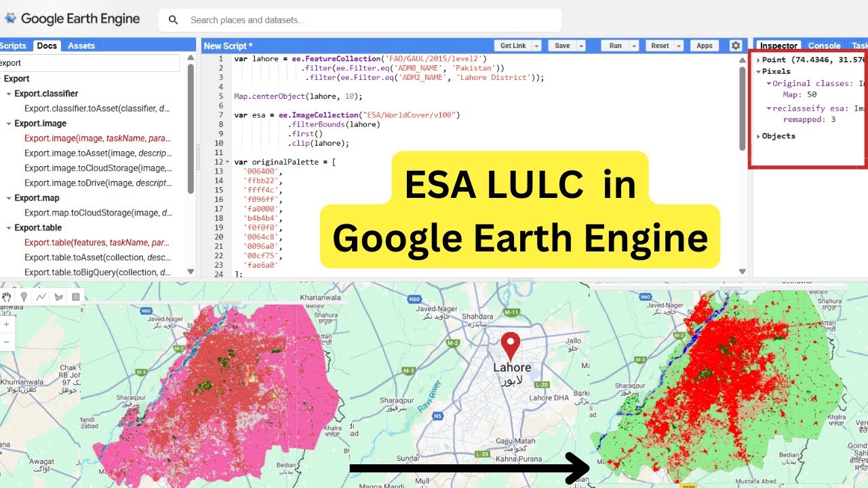Zoom out the map with minus
The height and width of the screenshot is (488, 868).
pyautogui.click(x=7, y=342)
